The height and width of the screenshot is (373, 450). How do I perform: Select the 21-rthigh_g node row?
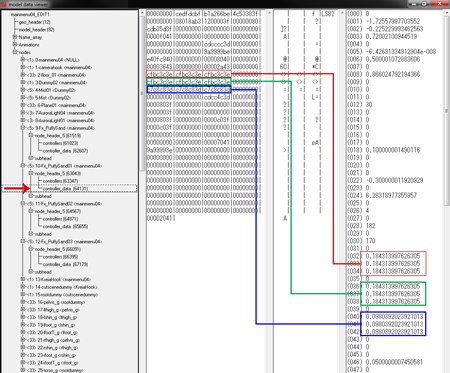[x=53, y=340]
